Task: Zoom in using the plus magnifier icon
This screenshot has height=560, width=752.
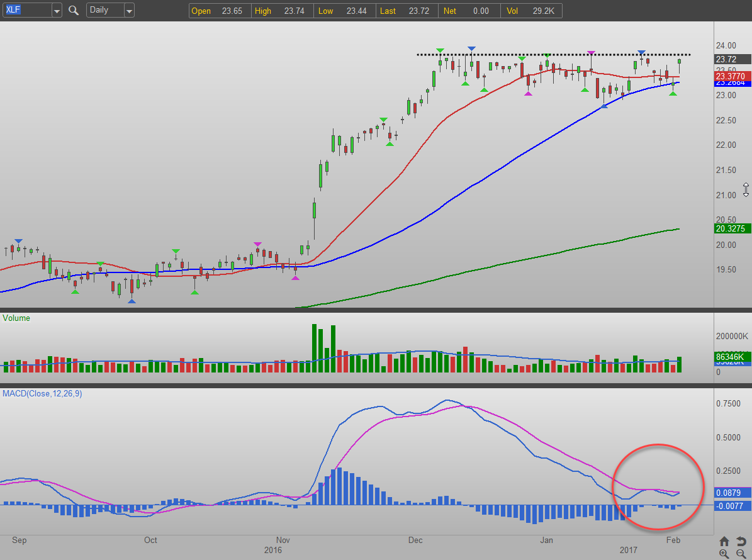Action: pos(724,554)
